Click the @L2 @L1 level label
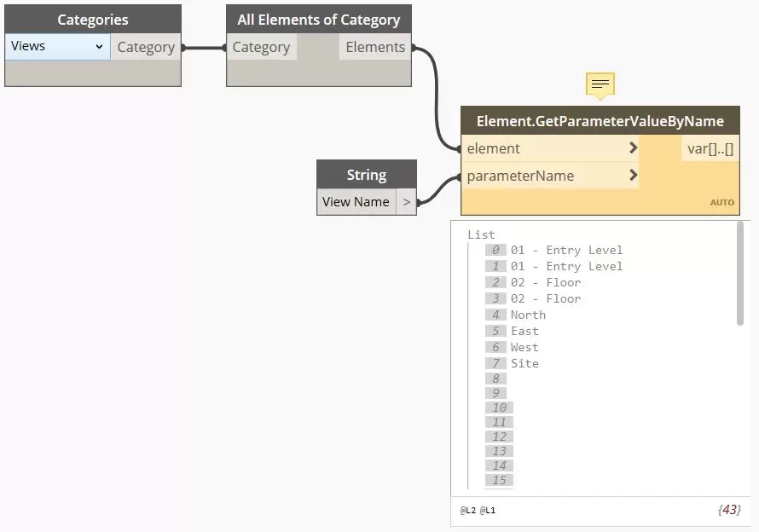The width and height of the screenshot is (759, 532). click(x=478, y=510)
